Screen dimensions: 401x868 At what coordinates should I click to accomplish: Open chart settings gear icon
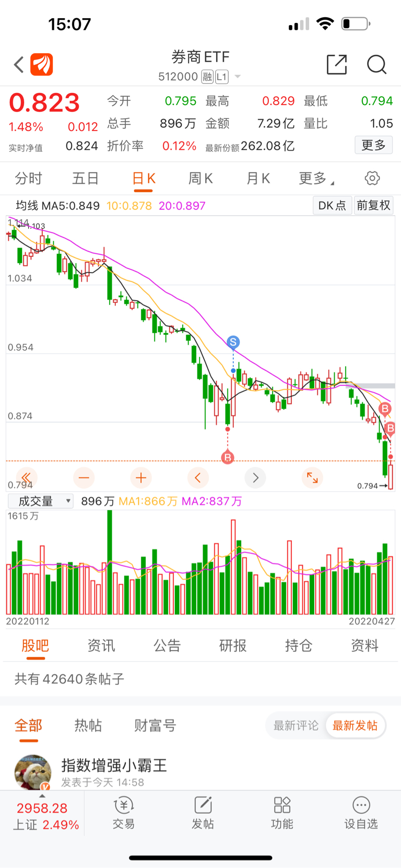pyautogui.click(x=372, y=178)
